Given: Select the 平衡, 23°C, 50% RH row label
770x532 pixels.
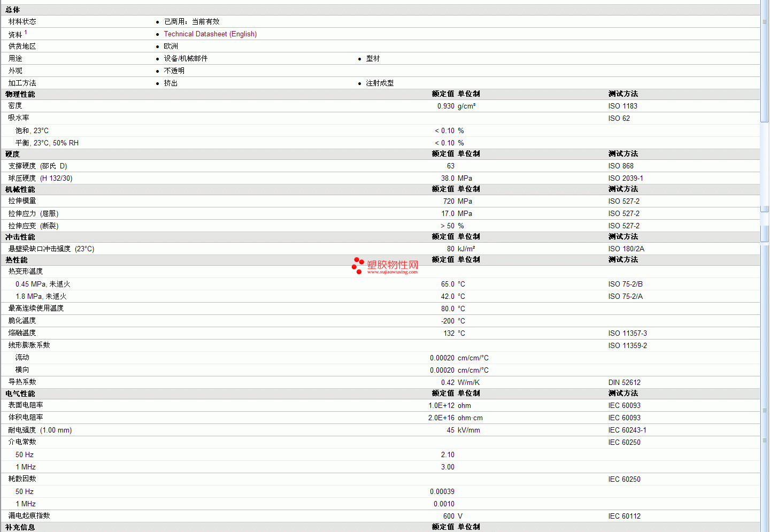Looking at the screenshot, I should coord(47,143).
